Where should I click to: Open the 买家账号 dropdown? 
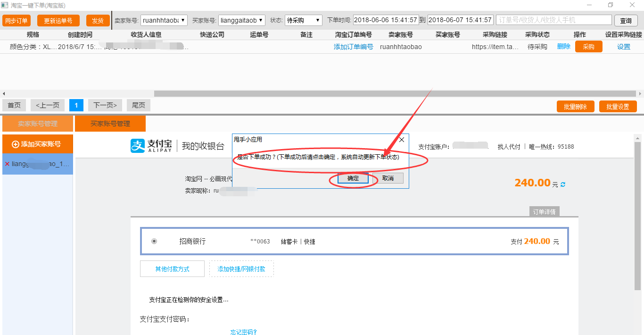click(x=242, y=20)
